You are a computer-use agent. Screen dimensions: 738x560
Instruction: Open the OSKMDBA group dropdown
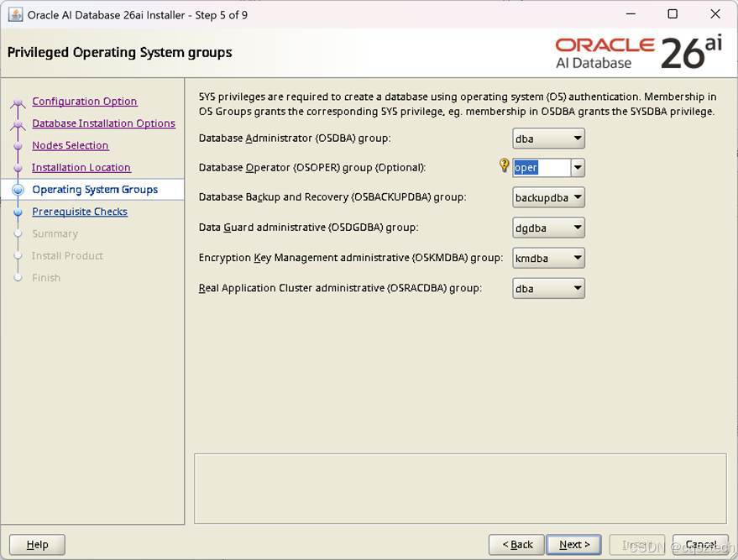[548, 258]
